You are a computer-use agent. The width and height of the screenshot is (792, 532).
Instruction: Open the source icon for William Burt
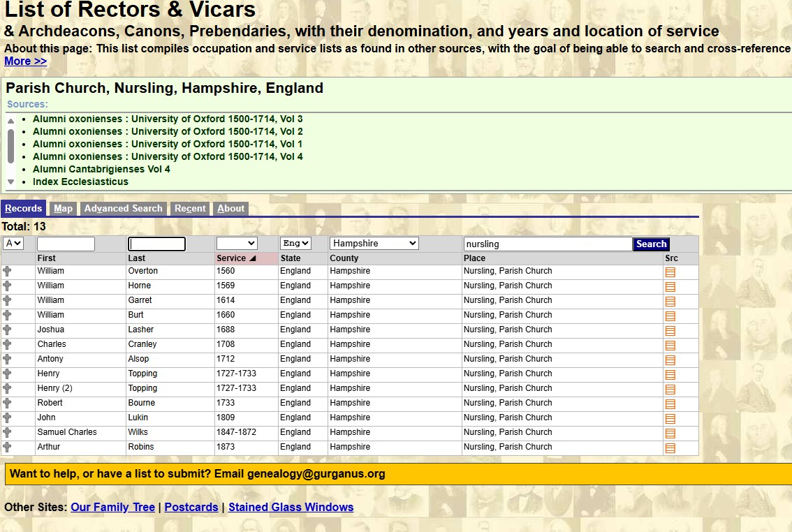pos(671,316)
